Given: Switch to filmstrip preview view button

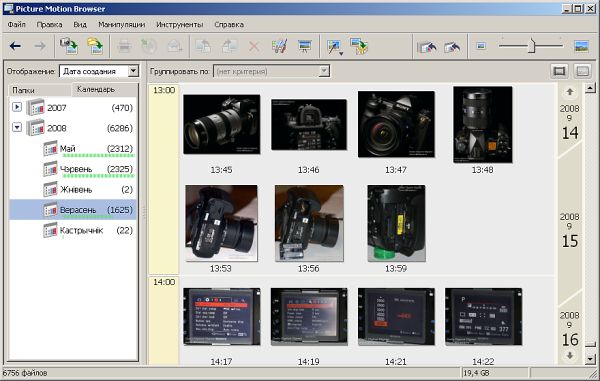Looking at the screenshot, I should (x=559, y=71).
